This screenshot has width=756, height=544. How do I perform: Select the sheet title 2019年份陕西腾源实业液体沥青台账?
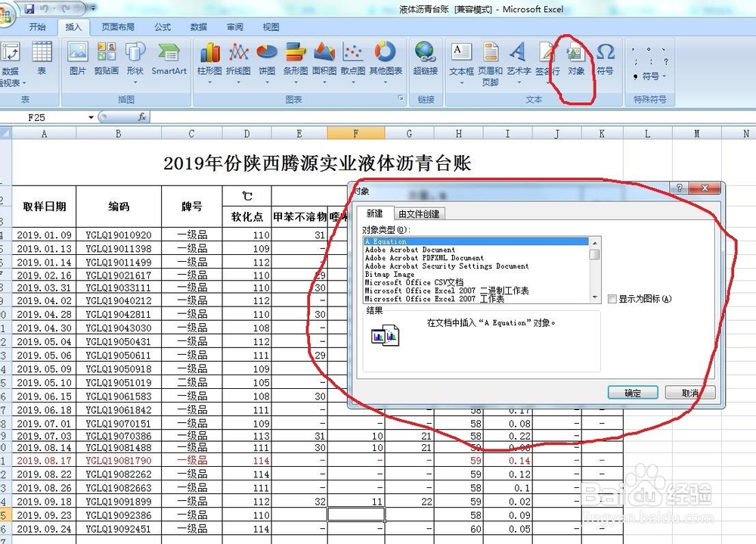tap(318, 163)
